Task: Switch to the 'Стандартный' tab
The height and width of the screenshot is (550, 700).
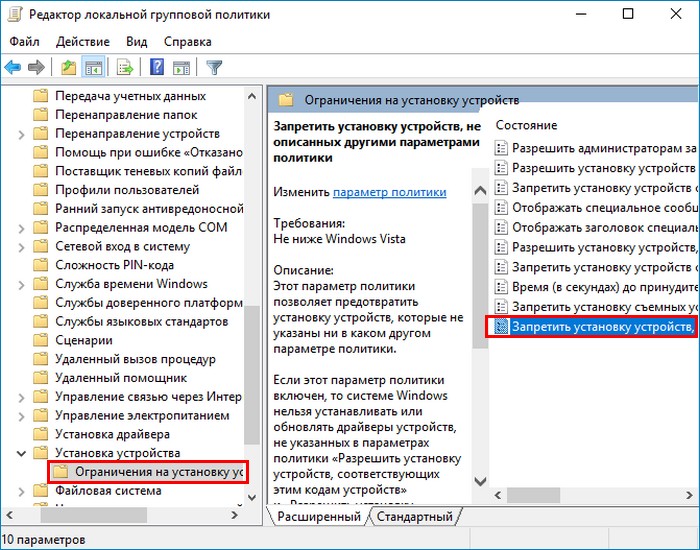Action: tap(412, 517)
